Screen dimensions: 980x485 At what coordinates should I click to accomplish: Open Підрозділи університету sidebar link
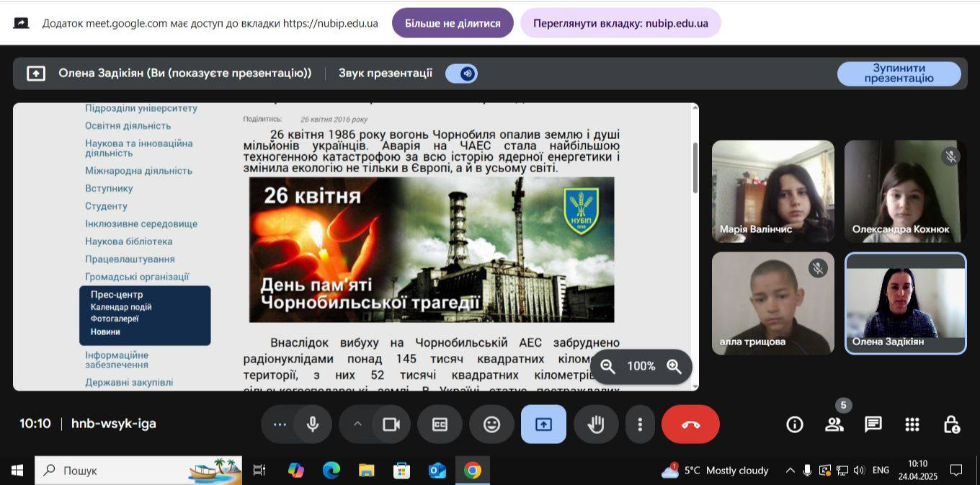[x=141, y=108]
